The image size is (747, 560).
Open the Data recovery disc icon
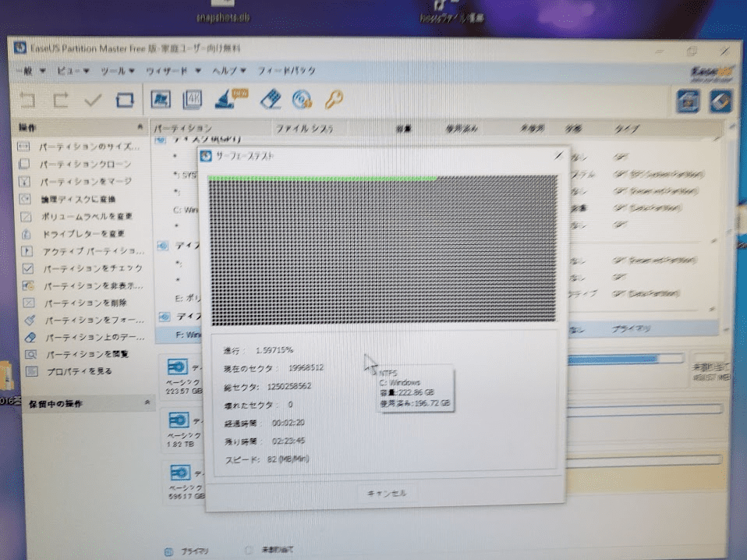click(302, 99)
